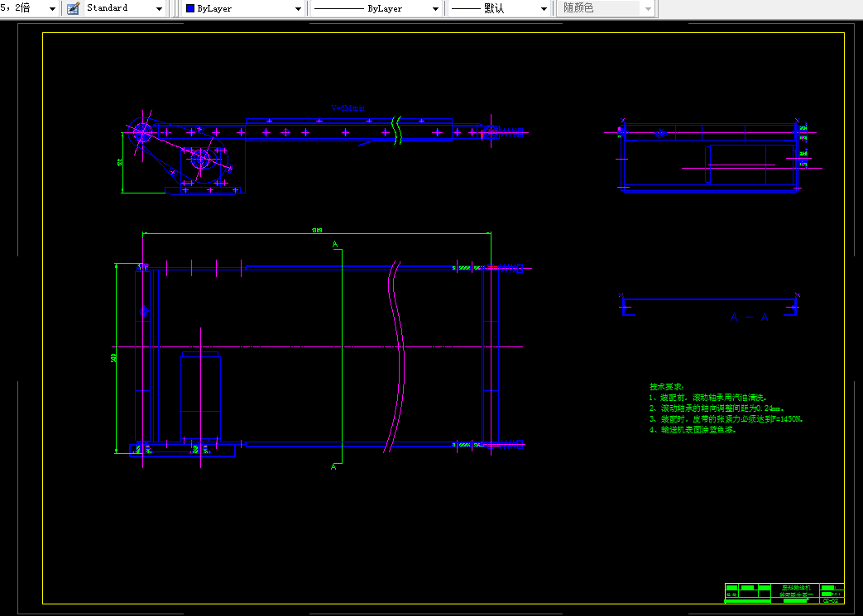Viewport: 863px width, 616px height.
Task: Open the 随颜色 plot style dropdown
Action: [606, 8]
